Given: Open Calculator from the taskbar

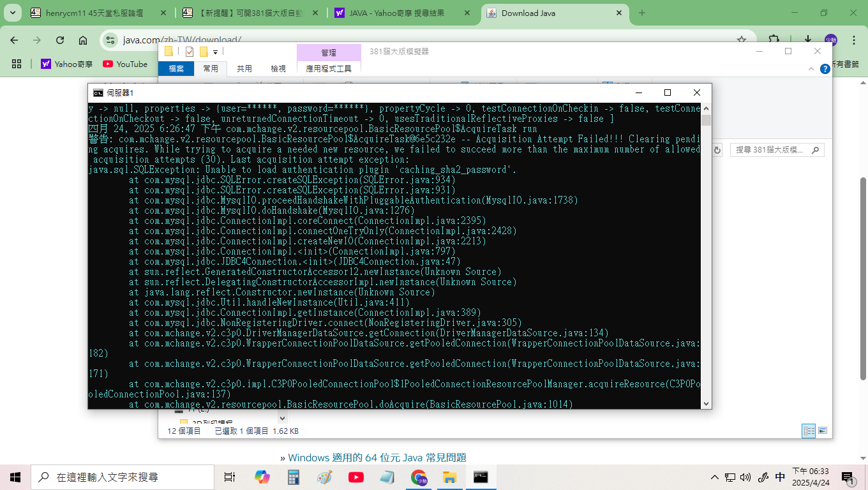Looking at the screenshot, I should click(x=294, y=477).
